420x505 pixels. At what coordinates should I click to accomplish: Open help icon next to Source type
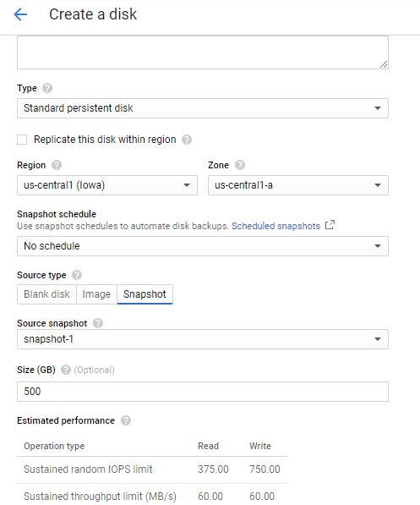77,275
